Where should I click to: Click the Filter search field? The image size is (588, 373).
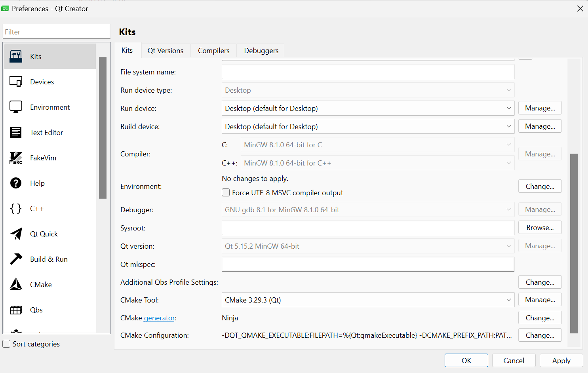pyautogui.click(x=56, y=32)
